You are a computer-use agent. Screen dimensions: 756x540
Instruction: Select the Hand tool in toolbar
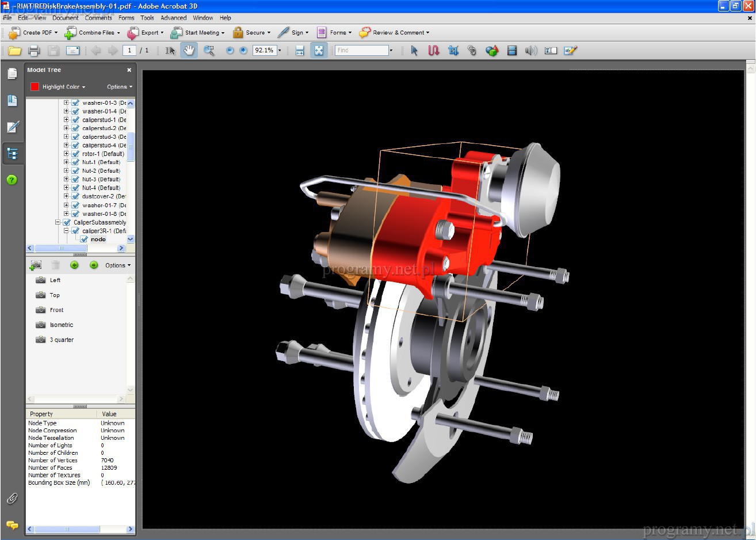pyautogui.click(x=189, y=51)
